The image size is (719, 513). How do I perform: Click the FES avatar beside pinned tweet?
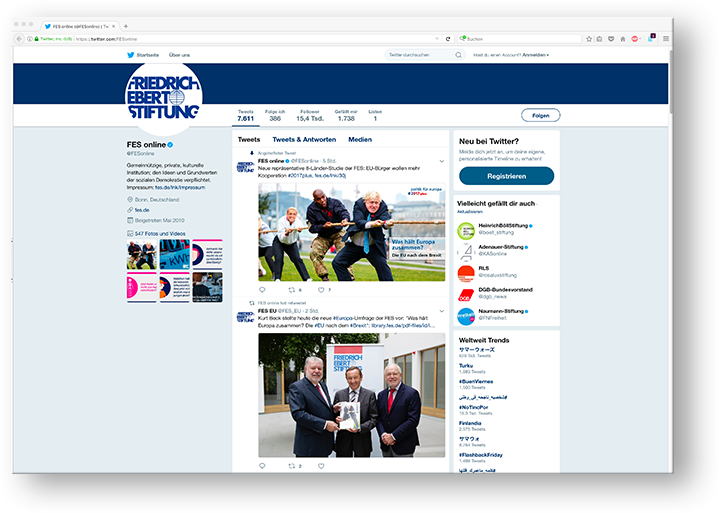tap(245, 167)
